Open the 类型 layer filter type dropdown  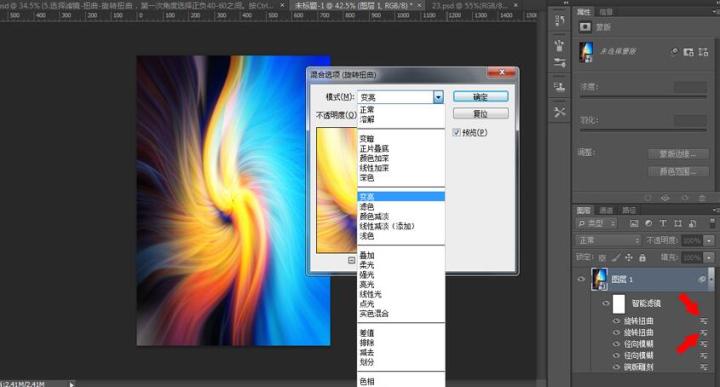596,224
